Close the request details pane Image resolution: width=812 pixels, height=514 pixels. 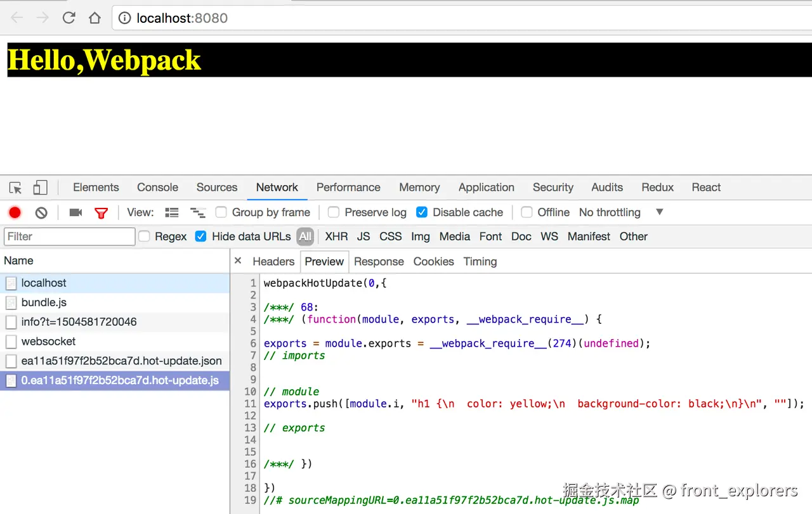pyautogui.click(x=238, y=260)
